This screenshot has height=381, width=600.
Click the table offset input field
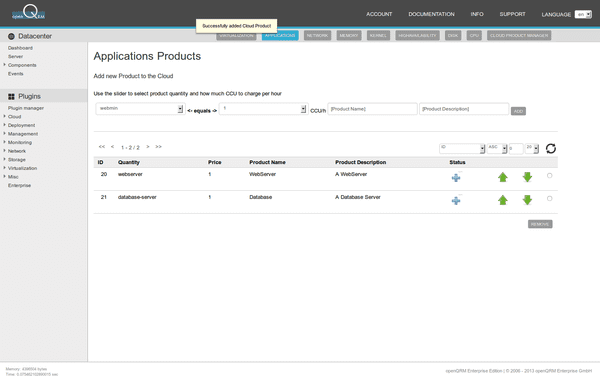pos(516,148)
